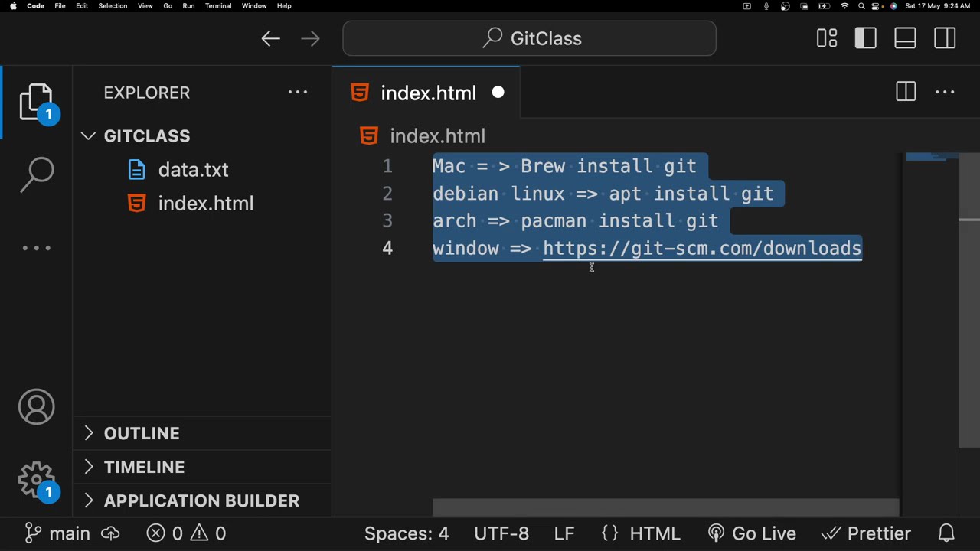The height and width of the screenshot is (551, 980).
Task: Open the Selection menu
Action: point(113,6)
